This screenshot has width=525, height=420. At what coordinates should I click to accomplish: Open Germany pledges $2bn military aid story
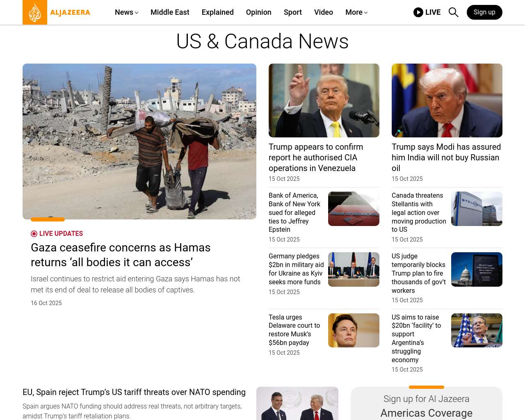click(296, 269)
